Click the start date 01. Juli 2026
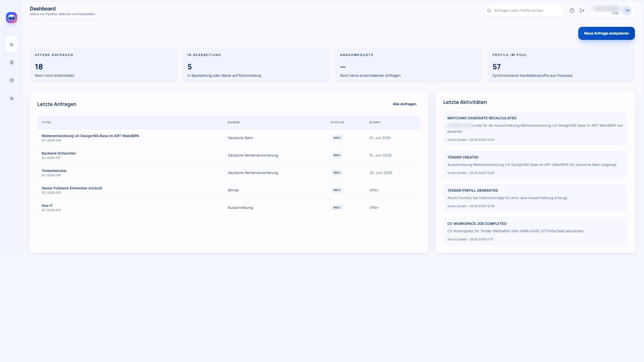The width and height of the screenshot is (644, 362). click(x=380, y=138)
